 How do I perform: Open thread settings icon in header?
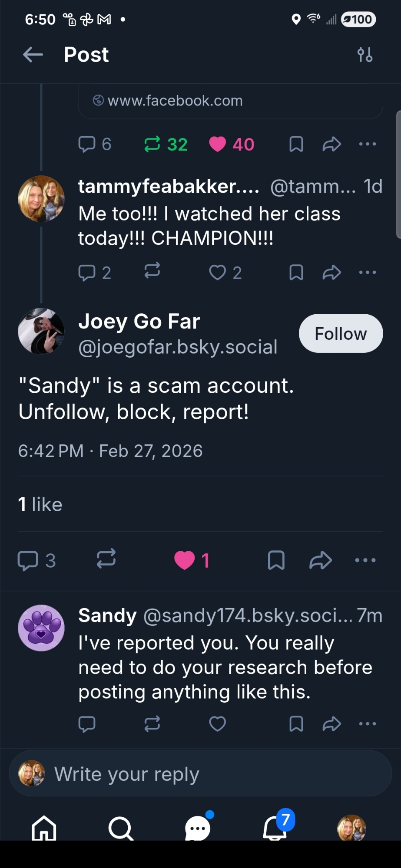tap(365, 55)
